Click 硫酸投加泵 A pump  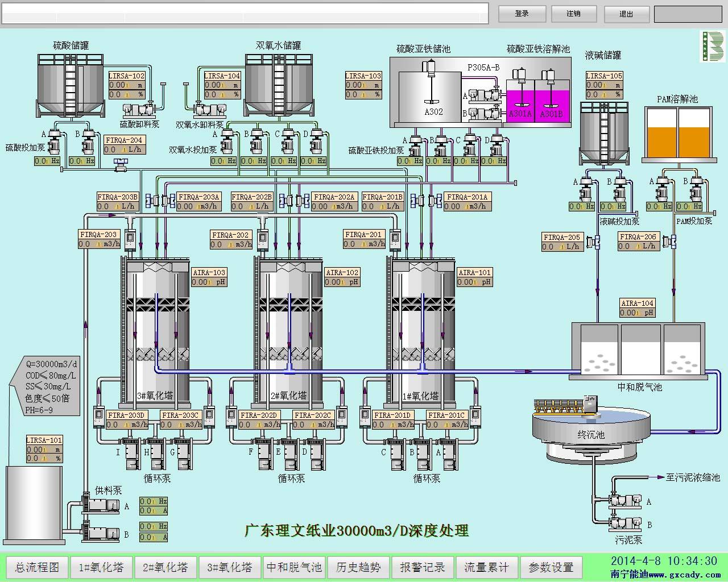coord(55,141)
